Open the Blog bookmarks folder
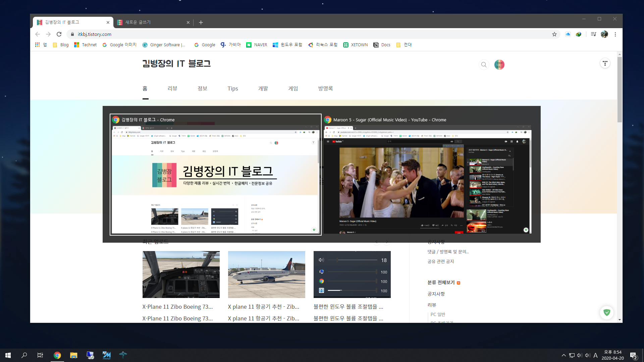The height and width of the screenshot is (362, 644). pos(61,45)
